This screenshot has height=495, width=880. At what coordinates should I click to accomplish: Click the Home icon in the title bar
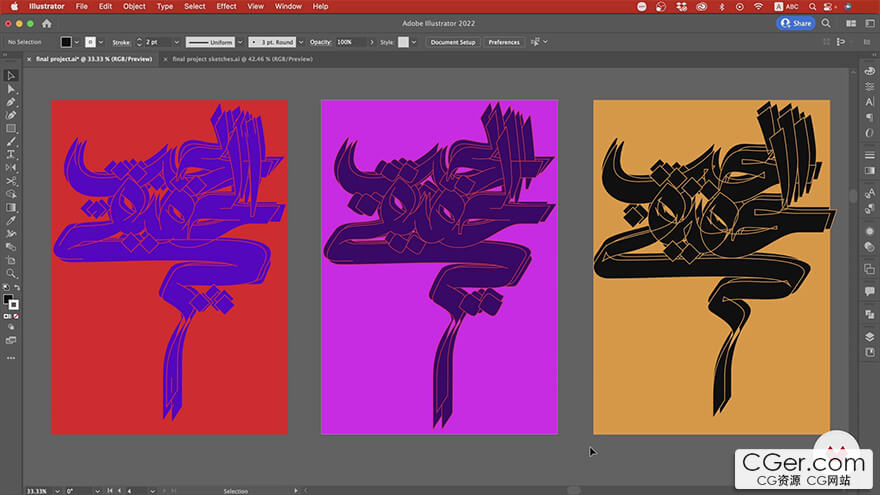point(47,24)
